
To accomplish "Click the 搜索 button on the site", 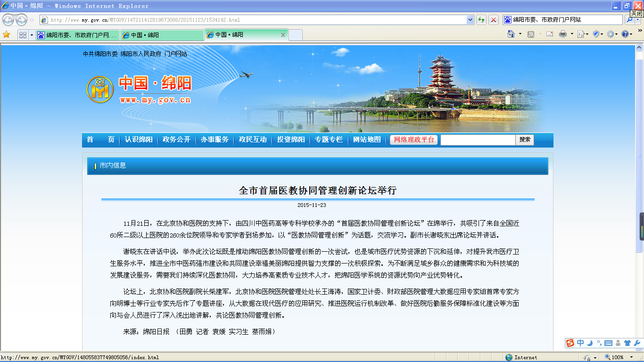I will pyautogui.click(x=525, y=140).
